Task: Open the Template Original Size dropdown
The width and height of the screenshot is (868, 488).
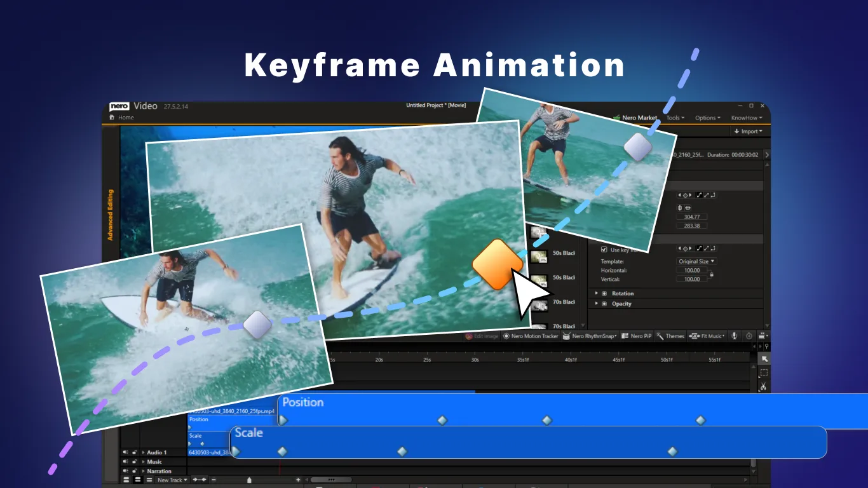Action: 696,261
